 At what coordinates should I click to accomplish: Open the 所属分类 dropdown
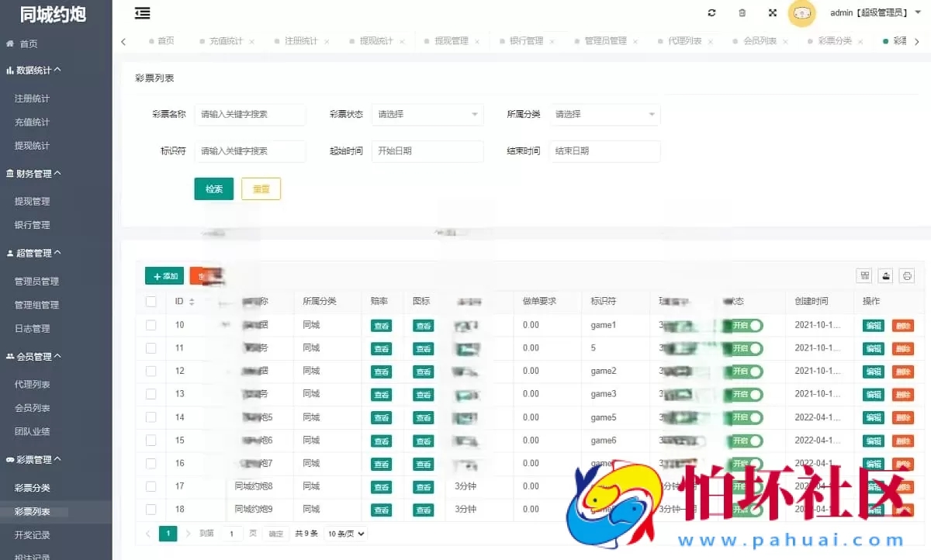tap(605, 114)
